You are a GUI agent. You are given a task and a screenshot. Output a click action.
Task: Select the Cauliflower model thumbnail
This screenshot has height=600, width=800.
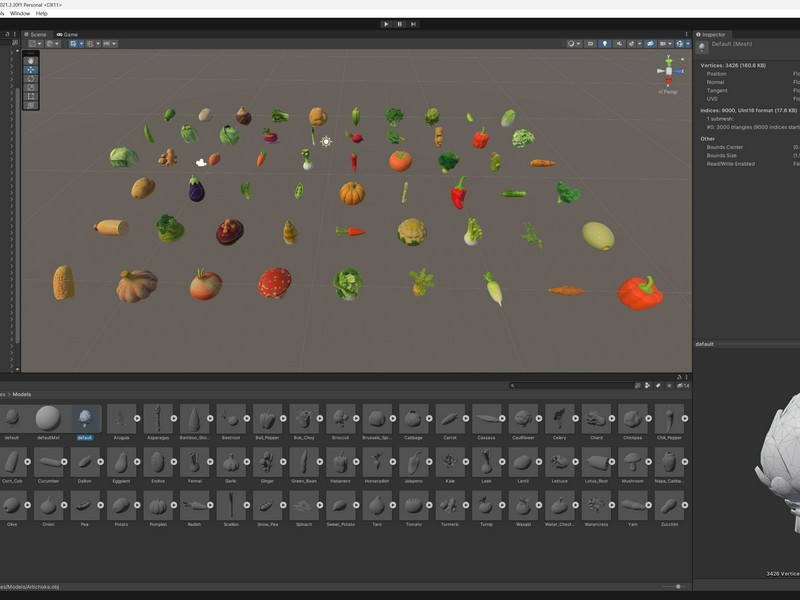coord(523,418)
